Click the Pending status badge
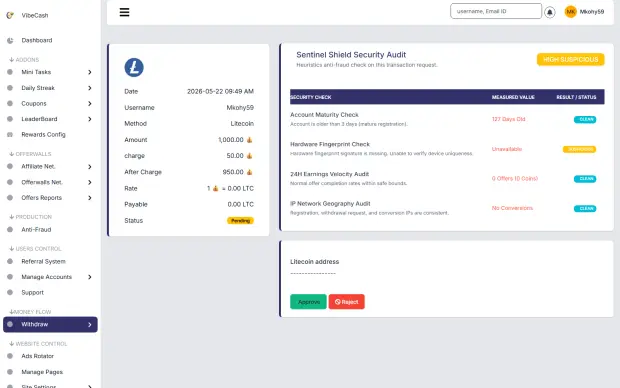Screen dimensions: 620x388 pos(240,221)
